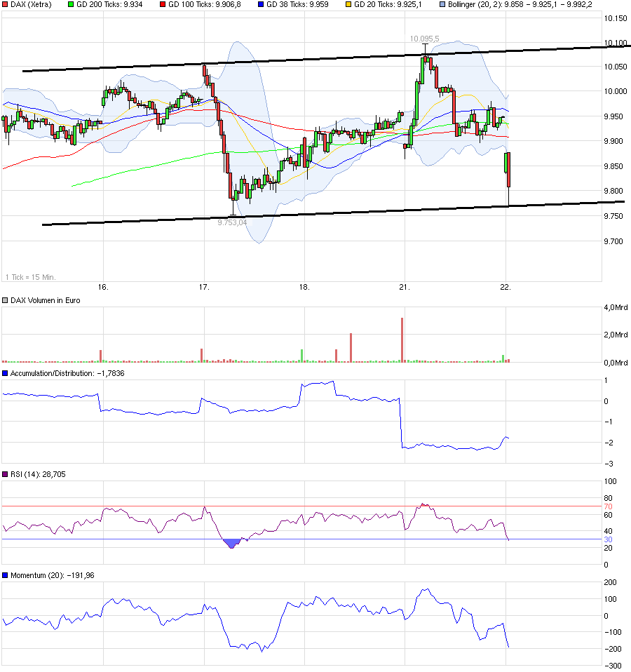Screen dimensions: 631x672
Task: Click the 10.050 price axis label
Action: [x=616, y=67]
